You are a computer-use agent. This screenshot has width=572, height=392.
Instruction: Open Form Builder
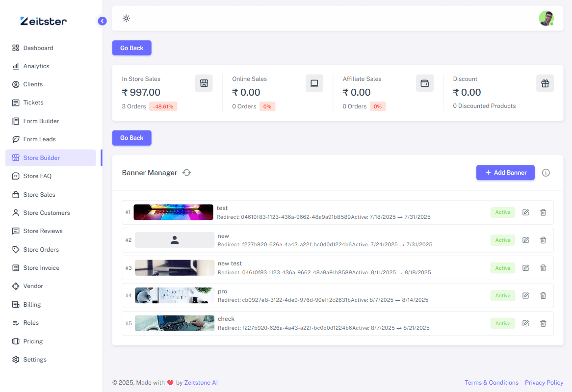(51, 121)
